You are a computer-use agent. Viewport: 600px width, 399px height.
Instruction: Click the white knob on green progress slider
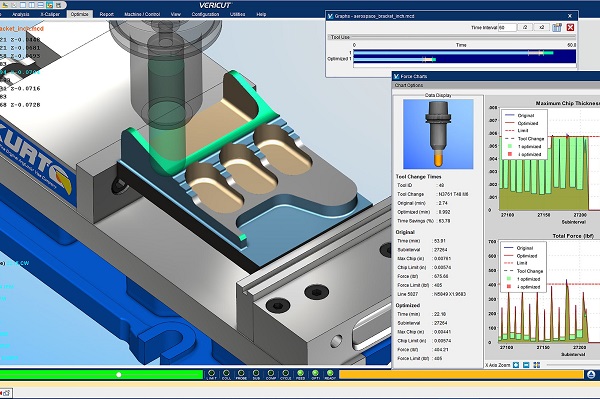point(119,375)
